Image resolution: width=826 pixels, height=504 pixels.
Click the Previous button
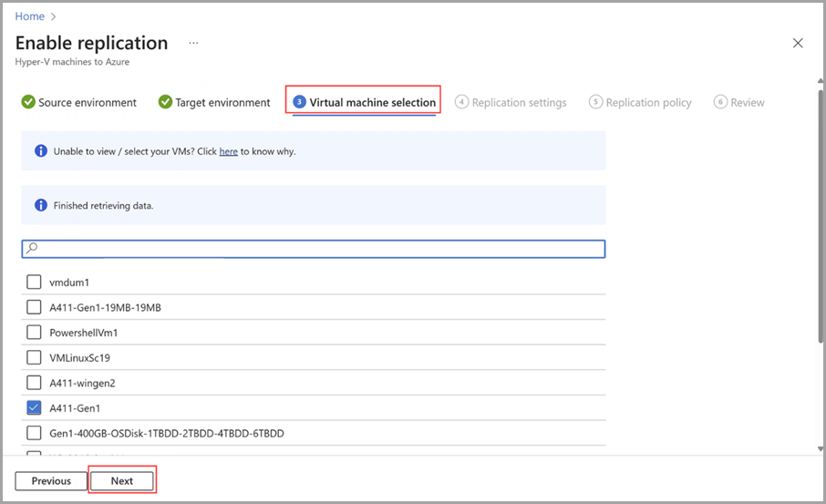51,481
